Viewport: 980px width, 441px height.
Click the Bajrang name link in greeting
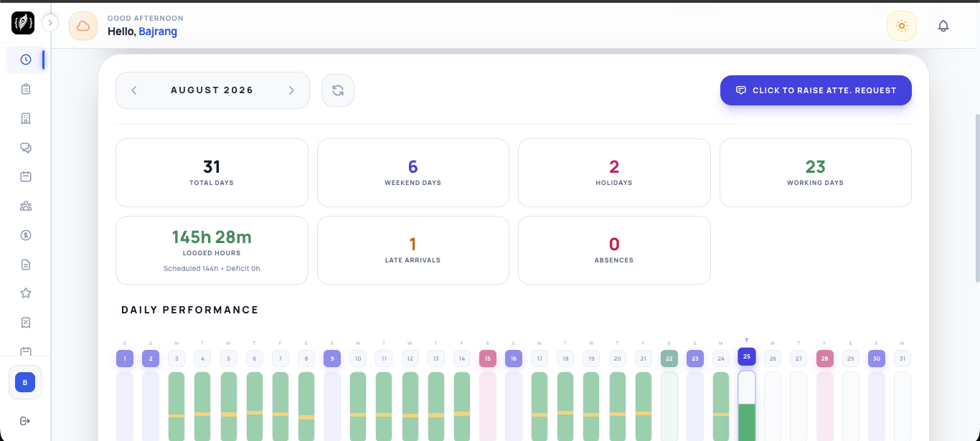(158, 32)
